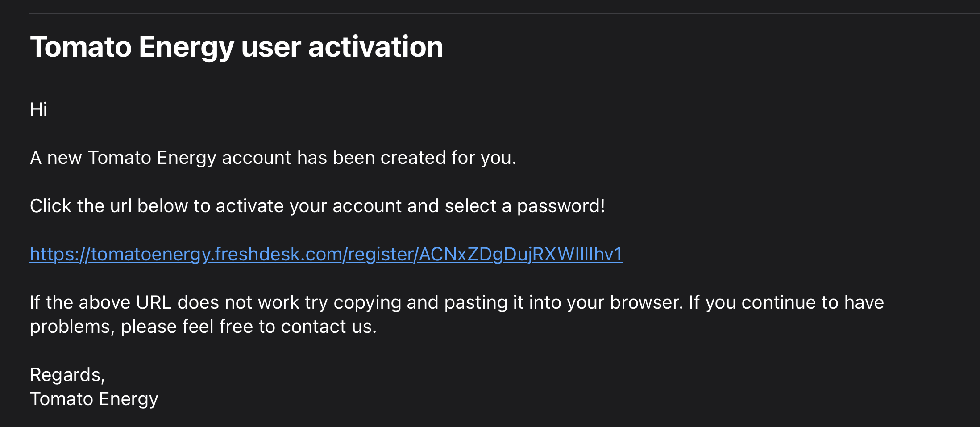This screenshot has height=427, width=980.
Task: Click the 'account has been created' sentence
Action: 272,158
